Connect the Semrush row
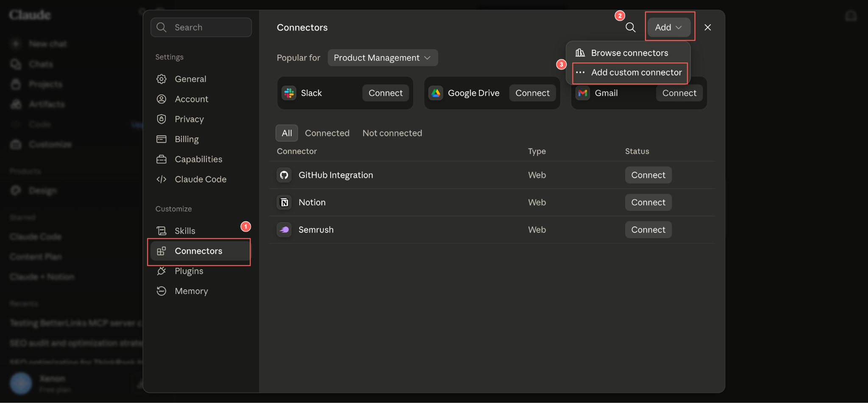Viewport: 868px width, 403px height. (648, 229)
